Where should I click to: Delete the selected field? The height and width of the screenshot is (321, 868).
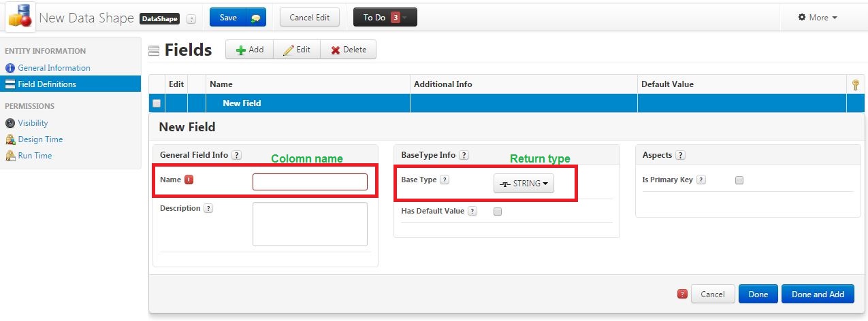(x=348, y=50)
